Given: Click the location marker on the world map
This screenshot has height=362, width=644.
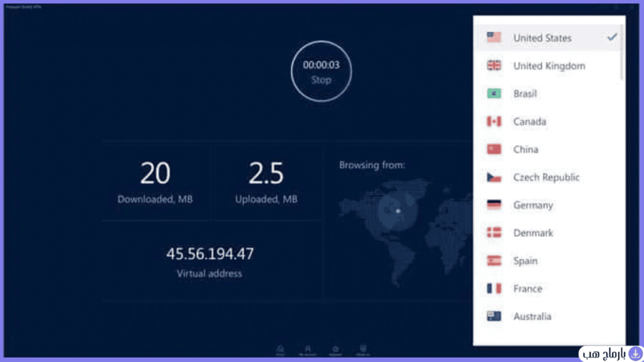Looking at the screenshot, I should coord(397,211).
